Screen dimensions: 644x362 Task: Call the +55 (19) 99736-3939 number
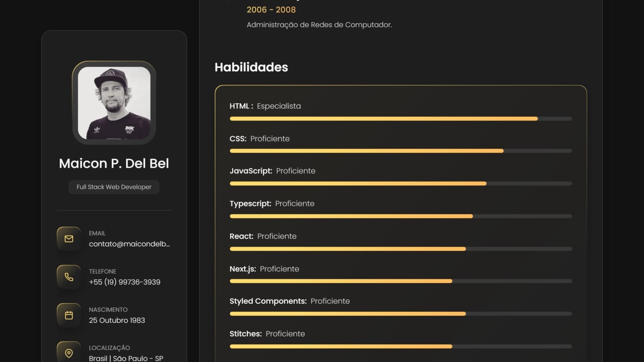125,282
